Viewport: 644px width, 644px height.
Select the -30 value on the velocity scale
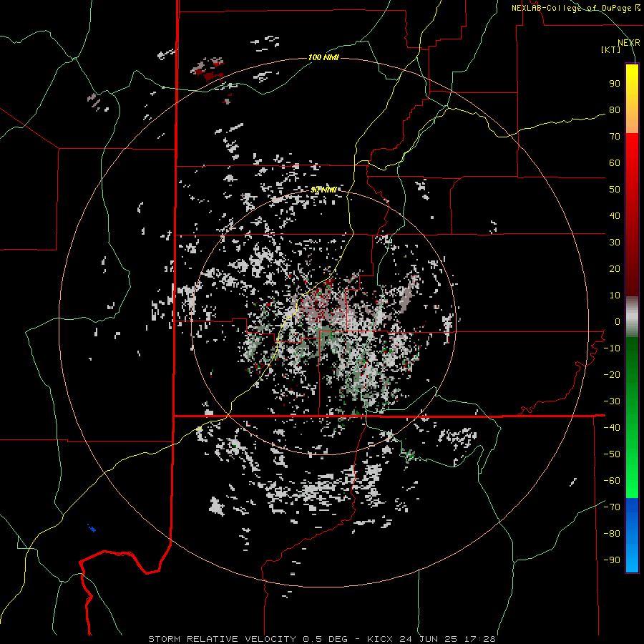click(612, 401)
